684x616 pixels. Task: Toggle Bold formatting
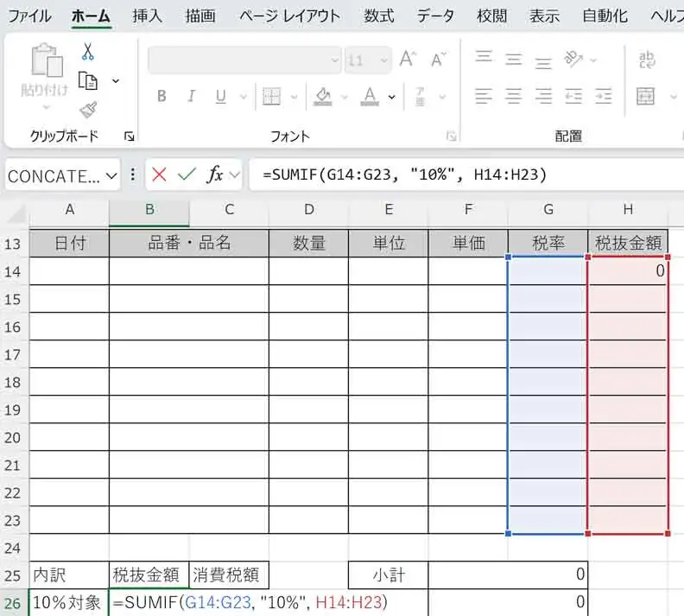click(161, 96)
